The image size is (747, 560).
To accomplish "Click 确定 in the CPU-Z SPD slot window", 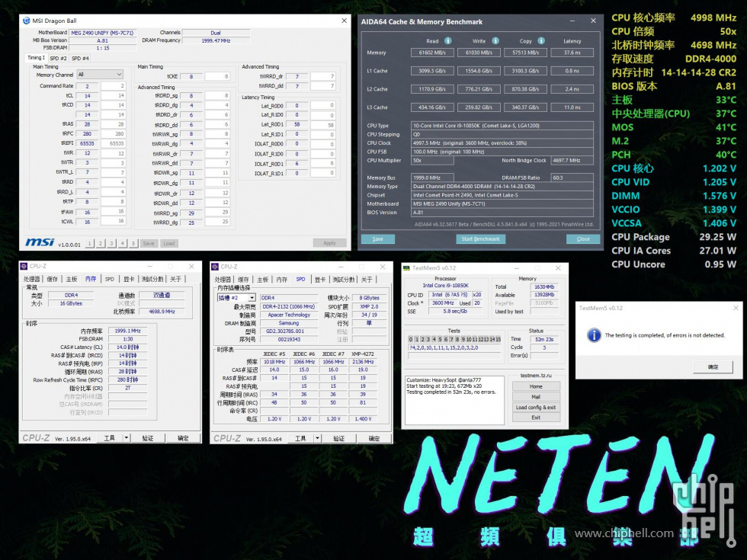I will pos(374,439).
